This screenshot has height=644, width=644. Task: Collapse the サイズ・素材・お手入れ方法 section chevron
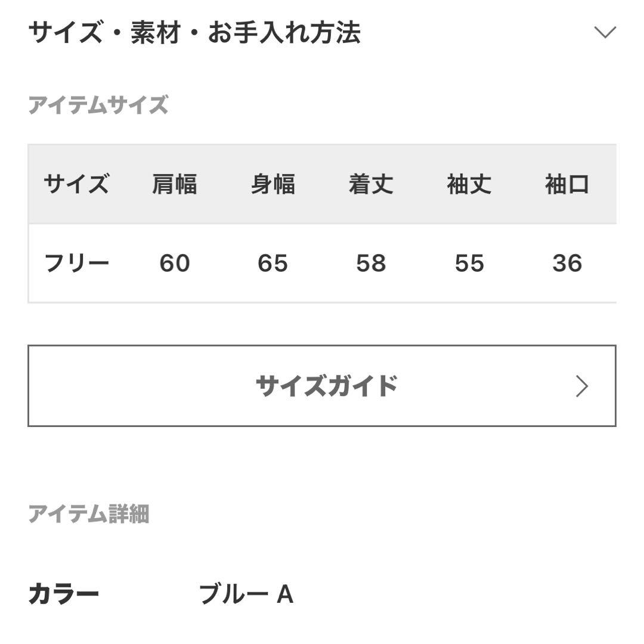605,32
